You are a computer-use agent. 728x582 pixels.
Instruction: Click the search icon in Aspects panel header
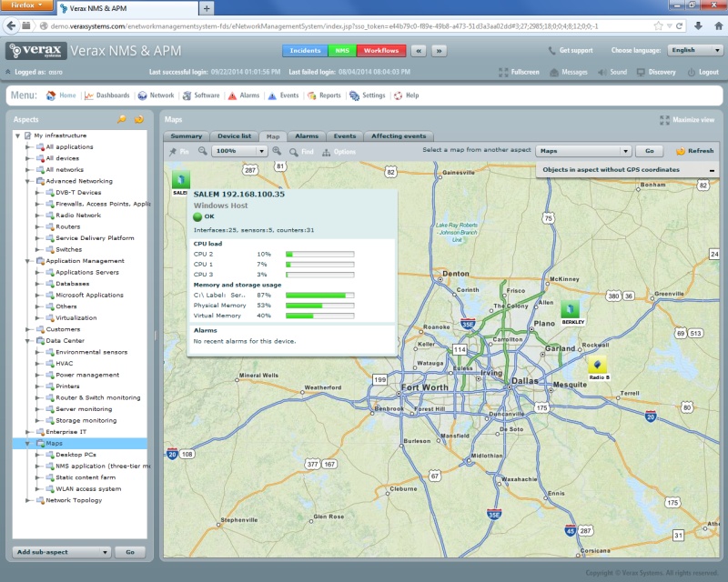[x=122, y=119]
